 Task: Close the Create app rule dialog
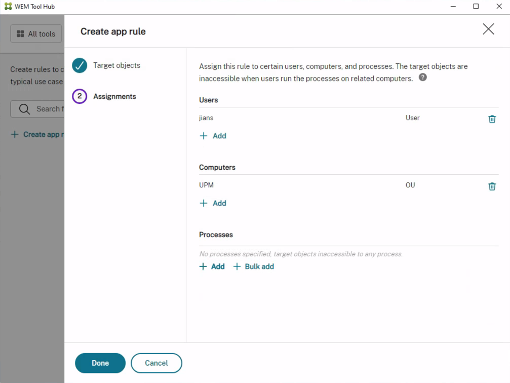488,29
